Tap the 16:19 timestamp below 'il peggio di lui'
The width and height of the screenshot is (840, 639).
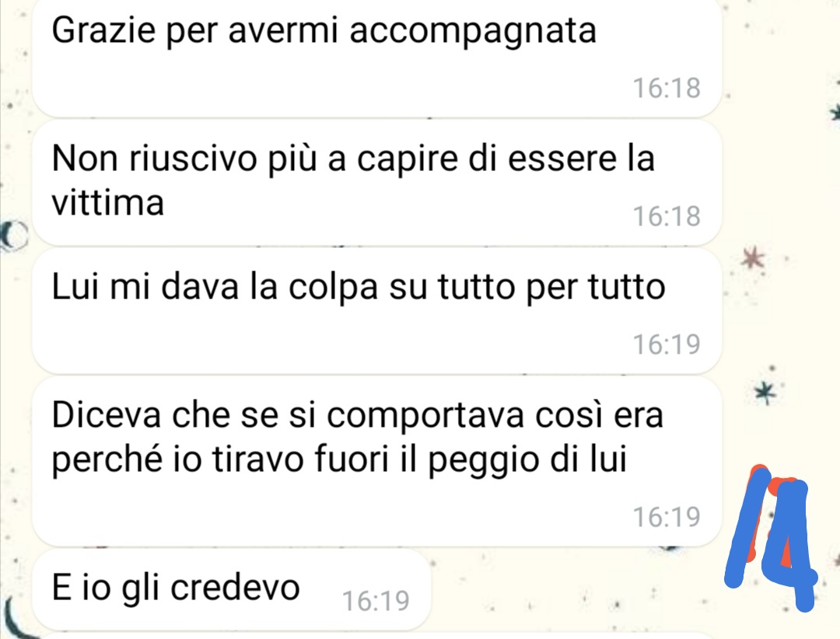(667, 517)
